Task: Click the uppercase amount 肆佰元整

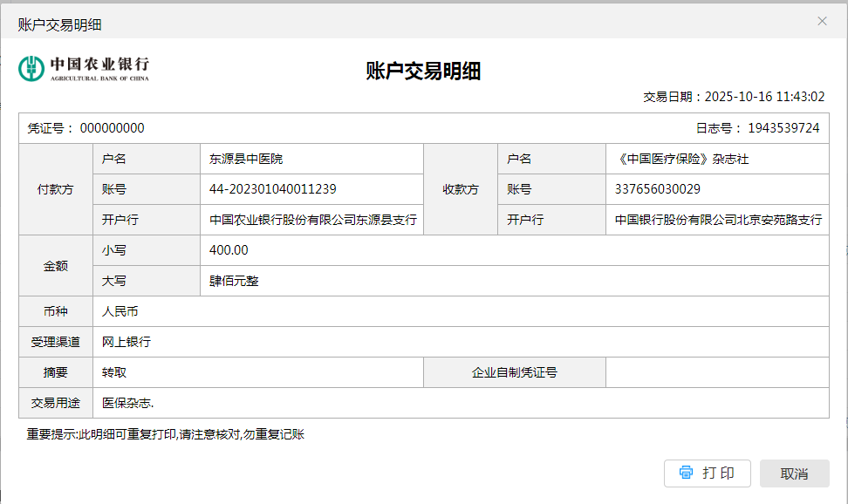Action: [x=234, y=281]
